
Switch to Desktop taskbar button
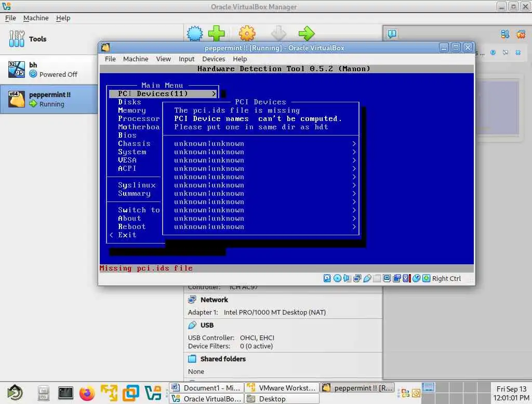pos(282,399)
